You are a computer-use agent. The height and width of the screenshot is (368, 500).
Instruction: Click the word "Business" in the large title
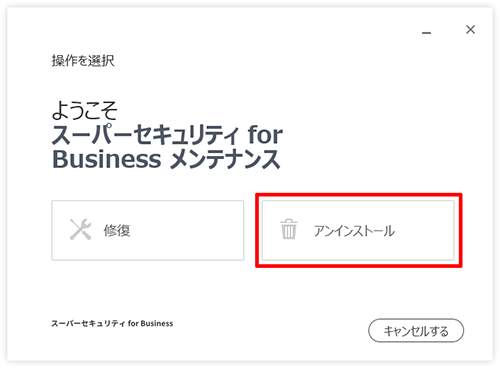(107, 159)
